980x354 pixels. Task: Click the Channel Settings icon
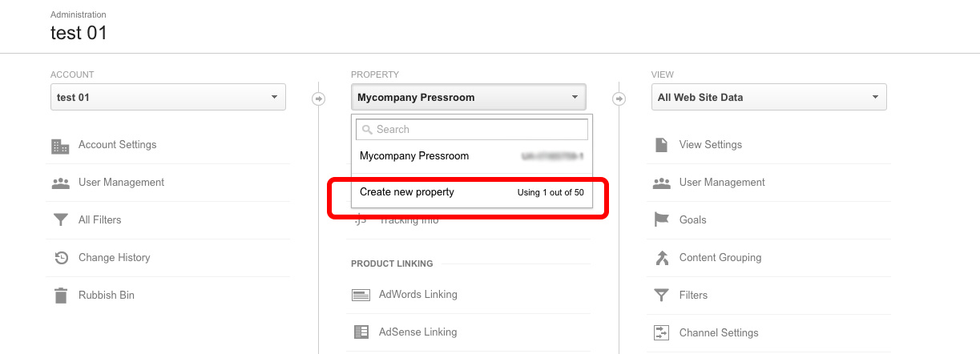662,332
